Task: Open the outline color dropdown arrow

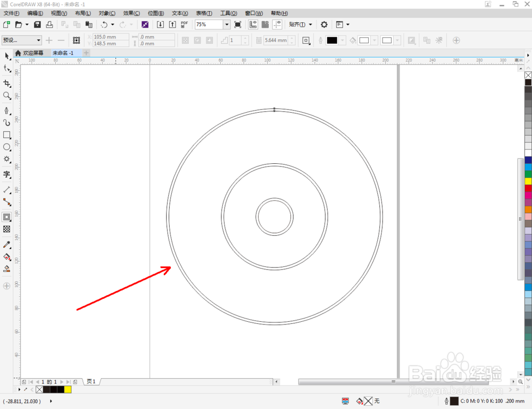Action: pos(342,40)
